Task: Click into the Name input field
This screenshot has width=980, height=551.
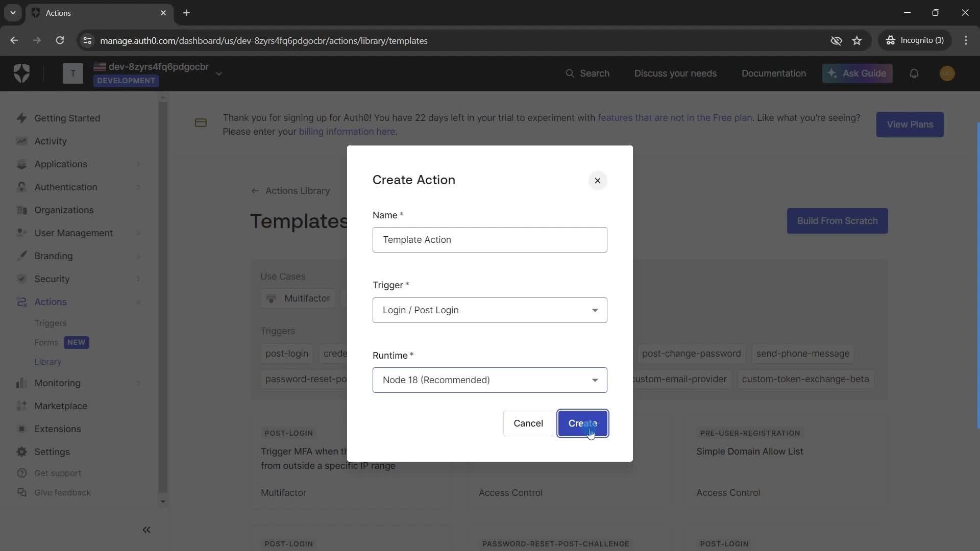Action: [x=490, y=240]
